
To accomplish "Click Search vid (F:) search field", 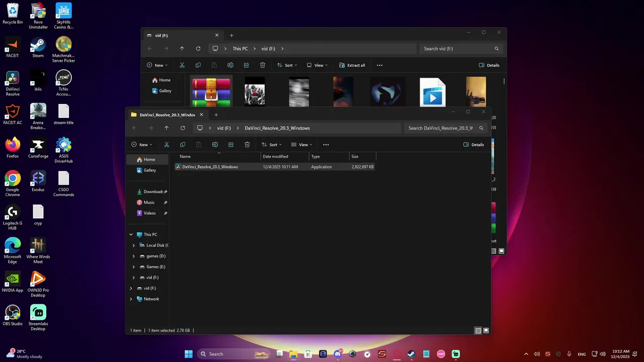I will click(x=460, y=49).
